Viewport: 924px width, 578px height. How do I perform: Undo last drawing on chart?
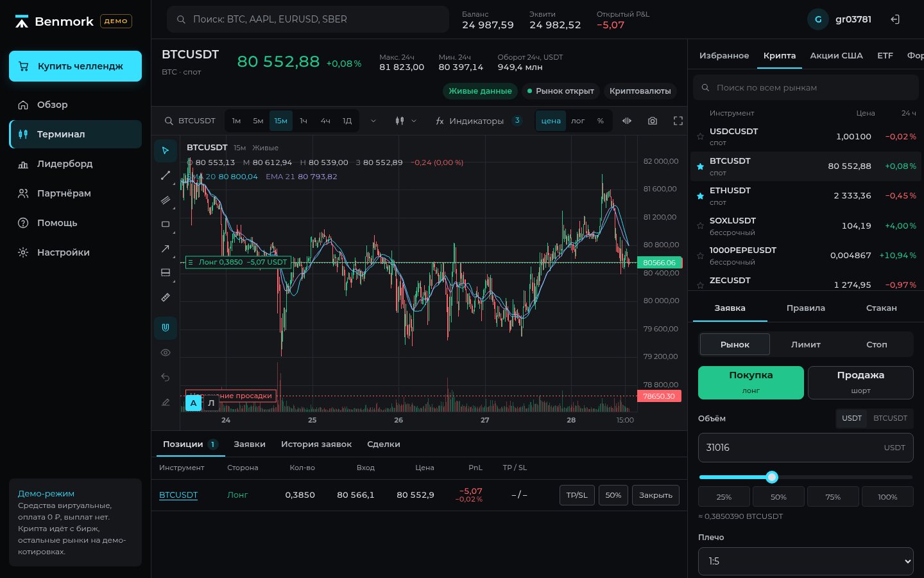(166, 377)
